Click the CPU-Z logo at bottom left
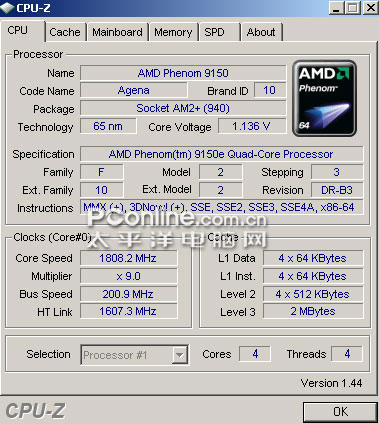 coord(35,411)
